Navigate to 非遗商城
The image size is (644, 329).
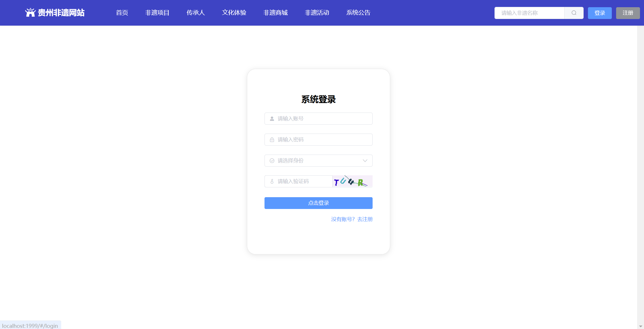[275, 13]
